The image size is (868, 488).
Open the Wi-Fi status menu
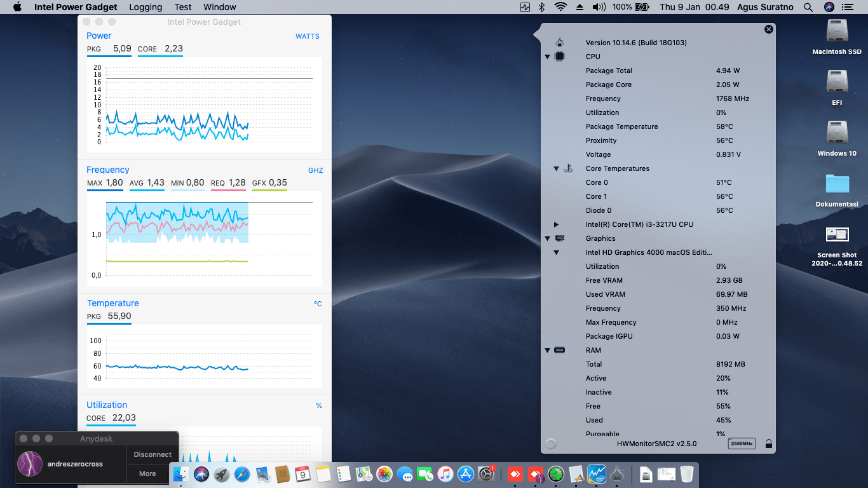pos(560,7)
